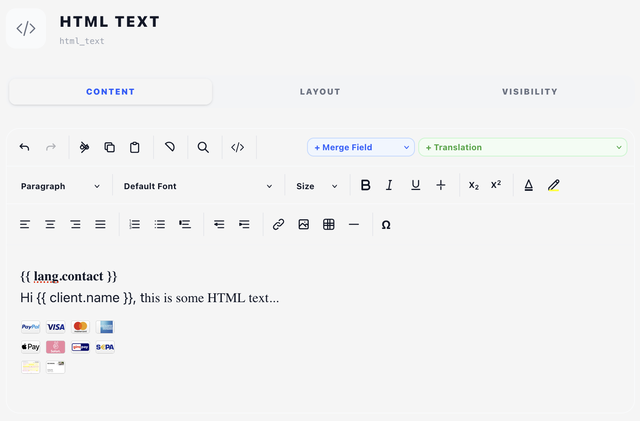
Task: Select the giropay payment icon
Action: pyautogui.click(x=80, y=347)
